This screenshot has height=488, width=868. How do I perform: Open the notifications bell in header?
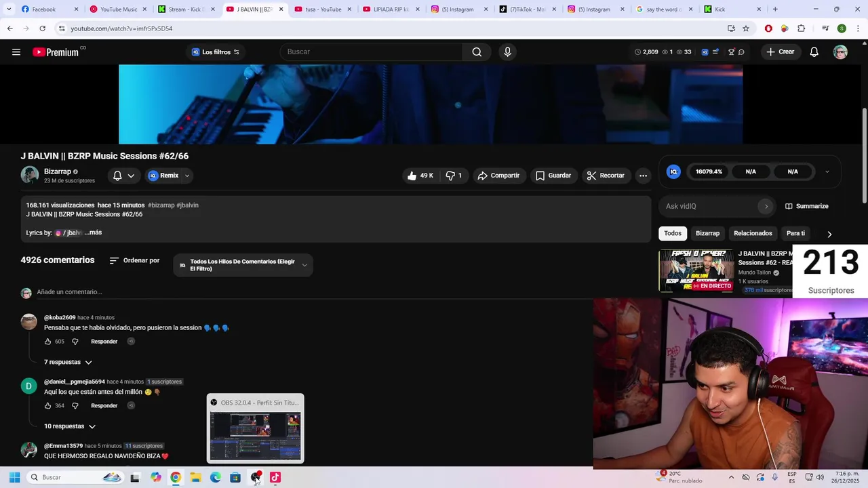point(814,52)
